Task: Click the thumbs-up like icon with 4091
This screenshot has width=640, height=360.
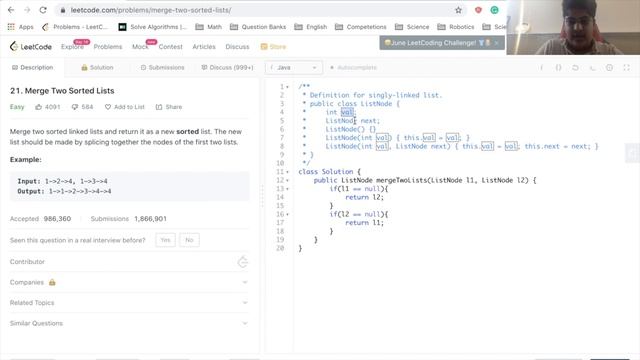Action: (x=38, y=107)
